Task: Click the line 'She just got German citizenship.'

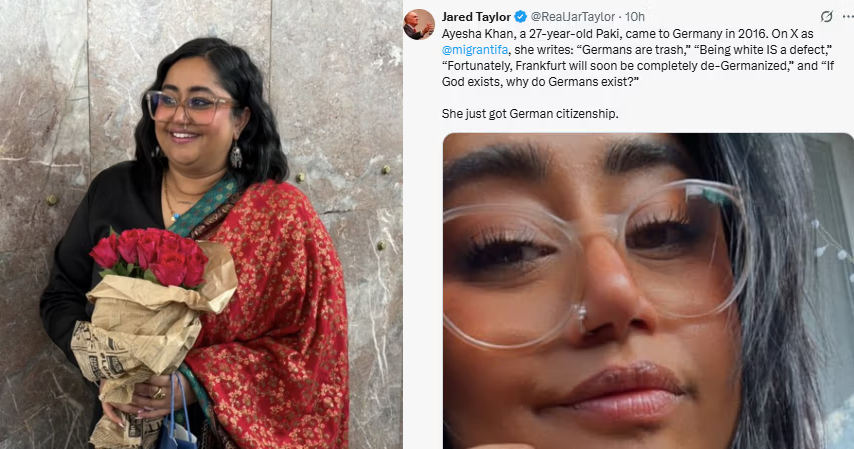Action: click(530, 114)
